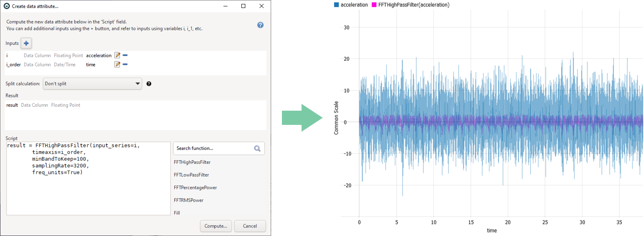
Task: Click the app icon in dialog title bar
Action: 6,6
